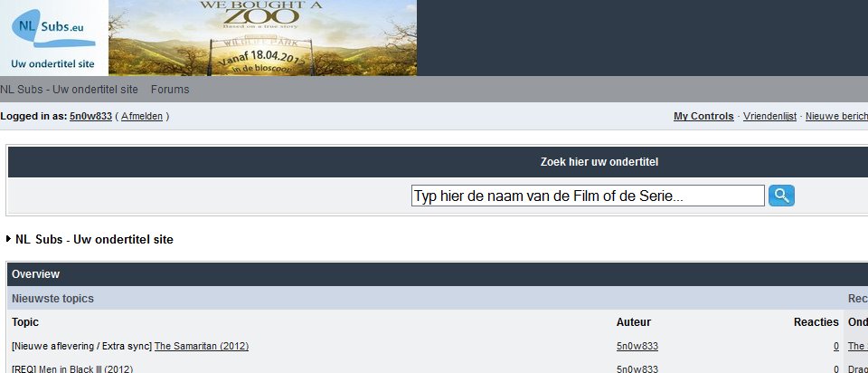
Task: Open NL Subs - Uw ondertitel site nav item
Action: tap(69, 90)
